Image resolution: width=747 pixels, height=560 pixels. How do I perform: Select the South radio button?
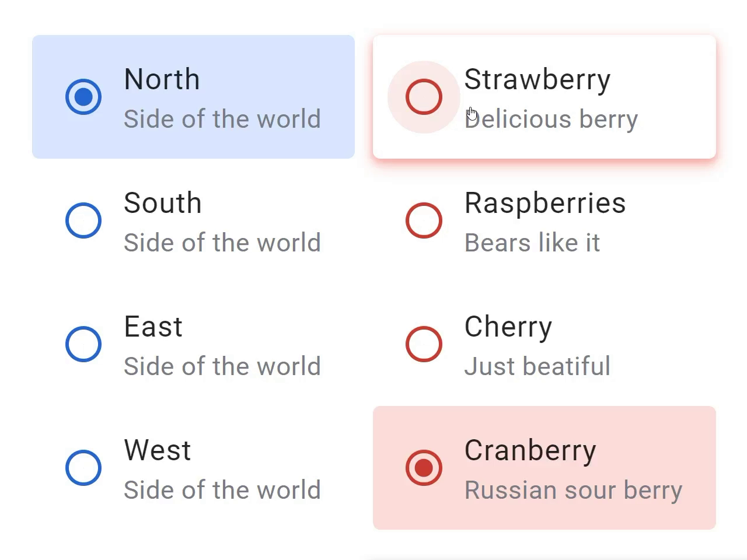pyautogui.click(x=83, y=220)
